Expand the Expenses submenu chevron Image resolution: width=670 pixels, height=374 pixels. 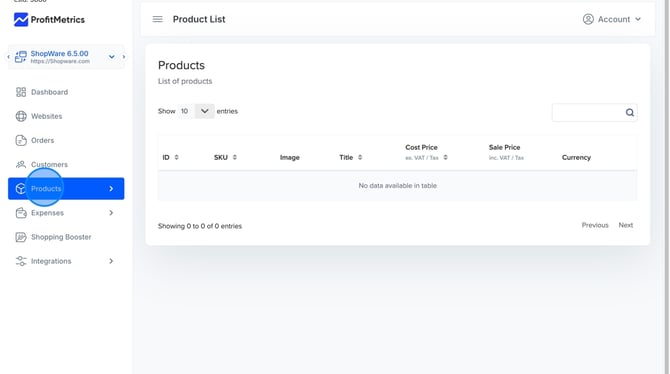point(111,213)
